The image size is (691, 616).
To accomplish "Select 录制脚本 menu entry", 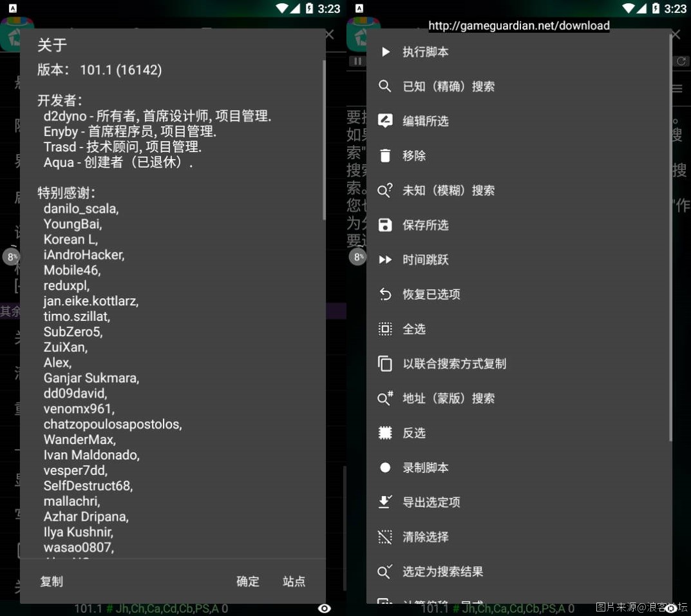I will (518, 467).
